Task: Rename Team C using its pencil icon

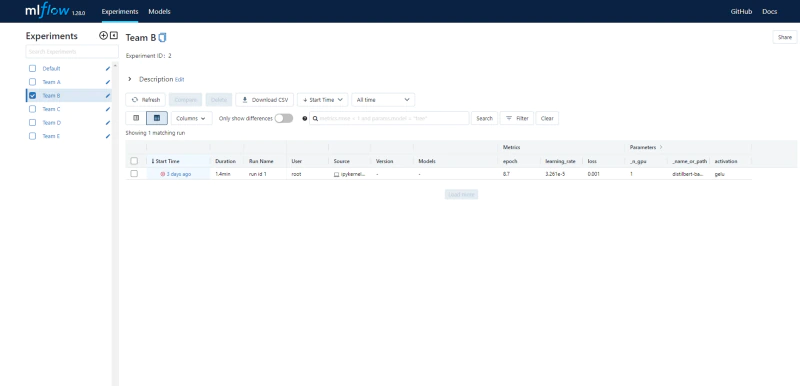Action: point(108,109)
